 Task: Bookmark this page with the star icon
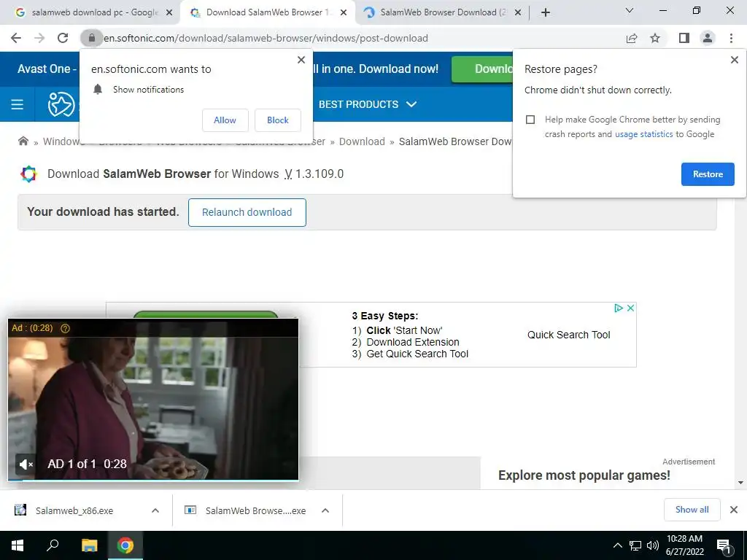click(655, 38)
